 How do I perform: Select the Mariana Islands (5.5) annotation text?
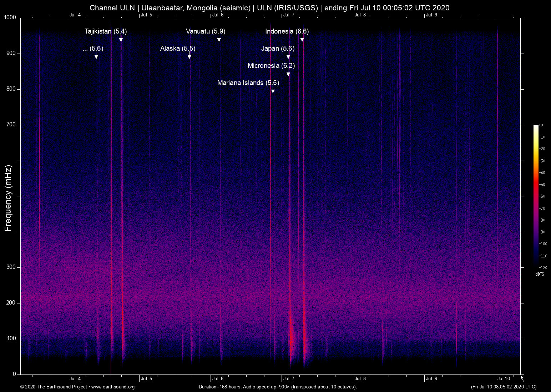click(248, 83)
